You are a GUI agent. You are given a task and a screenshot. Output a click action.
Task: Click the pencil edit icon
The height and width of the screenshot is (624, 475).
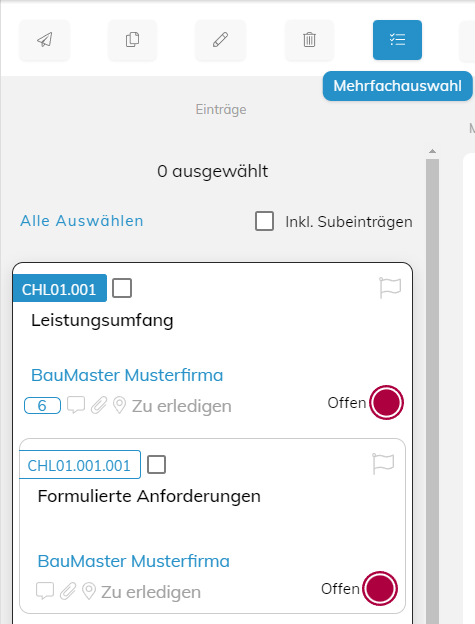(x=220, y=40)
